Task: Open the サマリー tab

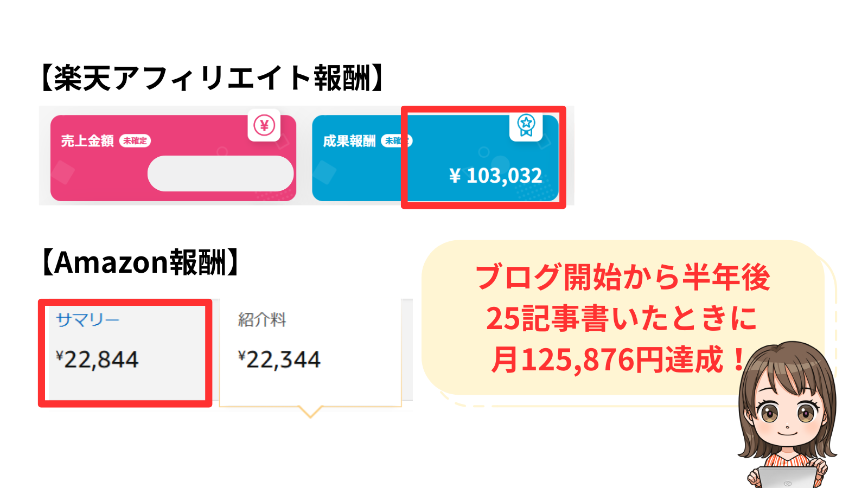Action: click(87, 320)
